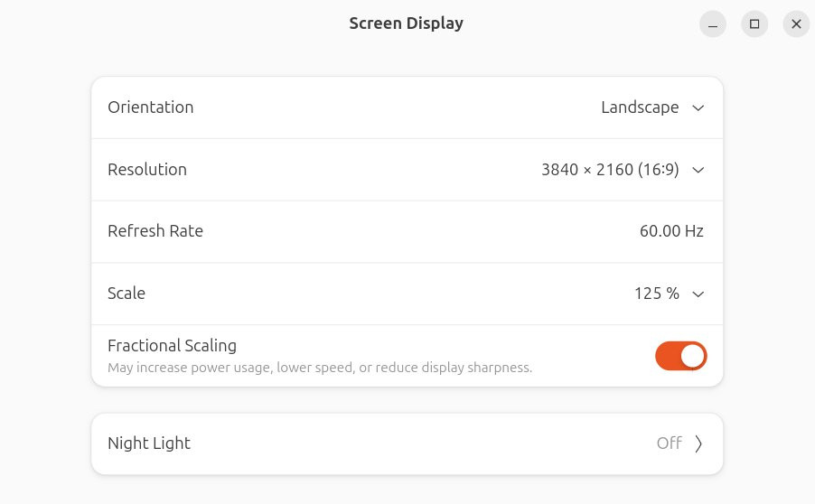Click the Resolution row label

[x=147, y=170]
